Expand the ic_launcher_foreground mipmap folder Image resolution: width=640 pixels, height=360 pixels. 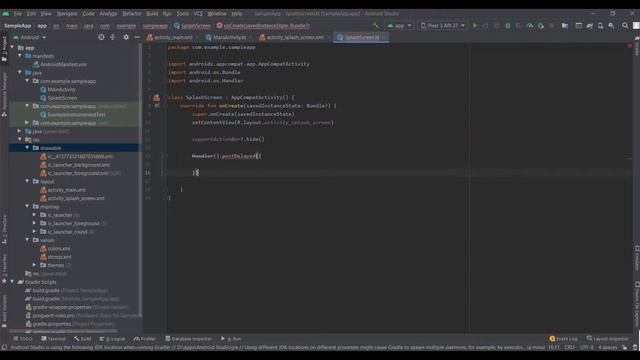click(35, 223)
